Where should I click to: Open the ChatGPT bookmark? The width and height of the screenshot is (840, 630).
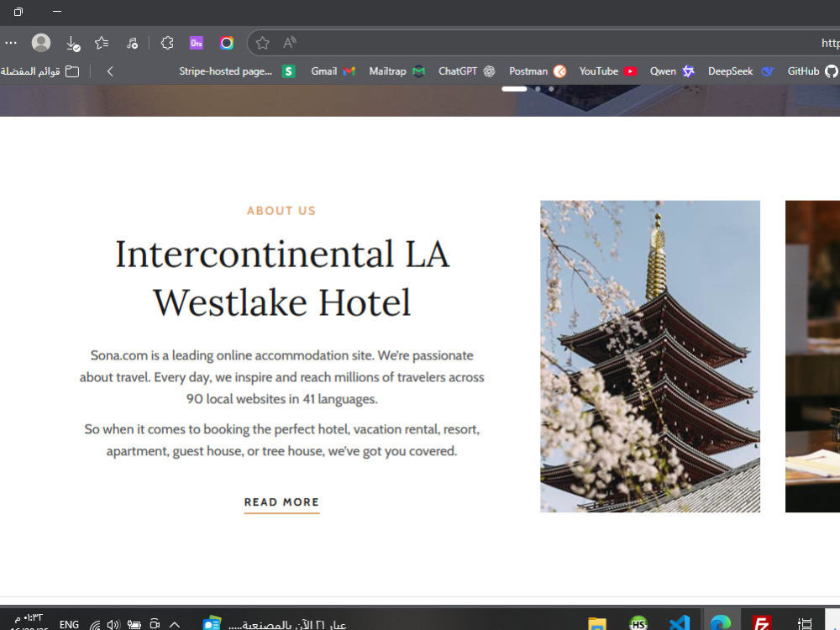(466, 71)
